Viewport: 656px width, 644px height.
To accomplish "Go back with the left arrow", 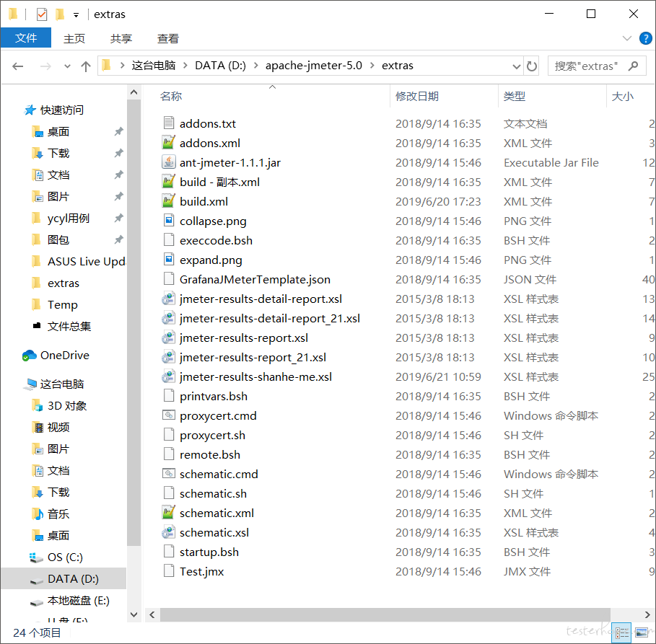I will coord(17,66).
